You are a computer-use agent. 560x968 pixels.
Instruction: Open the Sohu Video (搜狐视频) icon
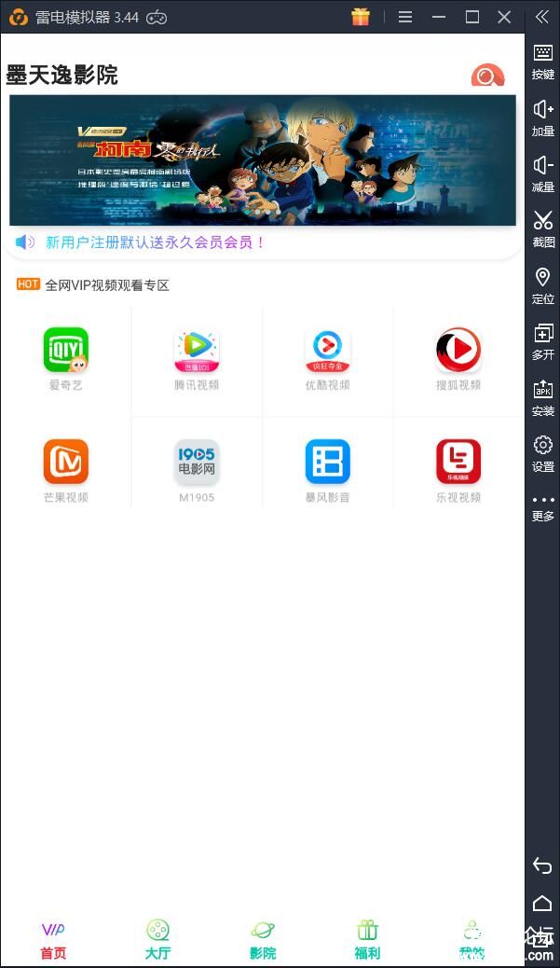click(x=458, y=350)
